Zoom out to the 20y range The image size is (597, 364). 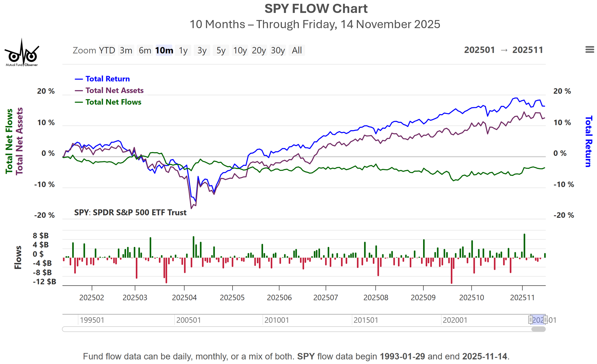[259, 50]
